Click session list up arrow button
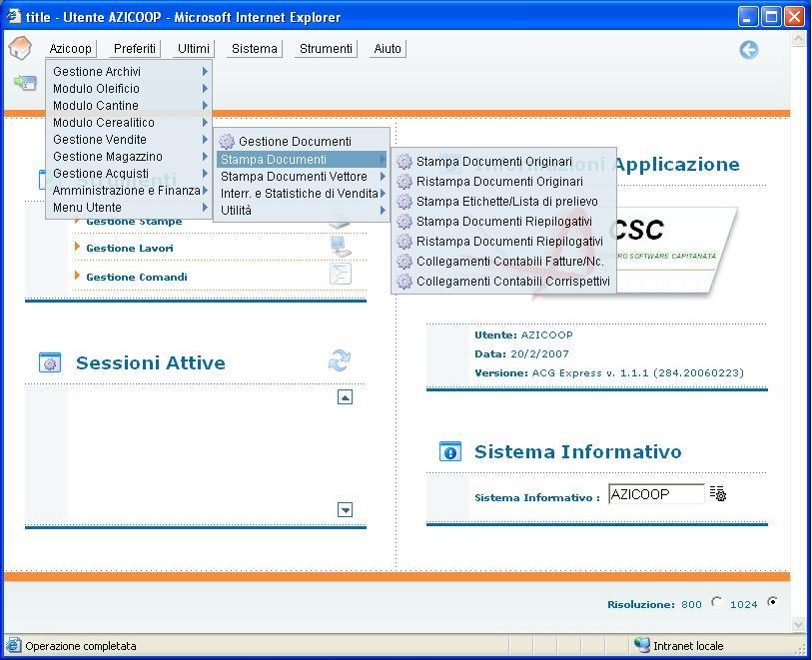Image resolution: width=812 pixels, height=660 pixels. click(x=345, y=397)
